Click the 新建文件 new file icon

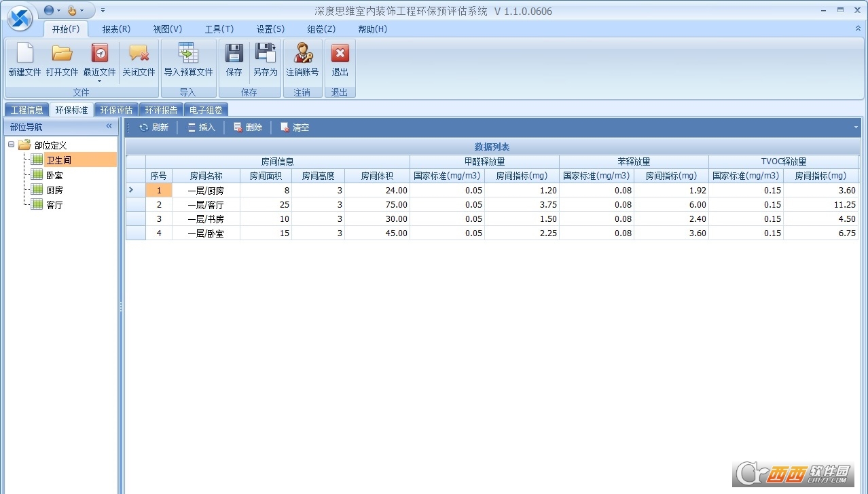24,54
